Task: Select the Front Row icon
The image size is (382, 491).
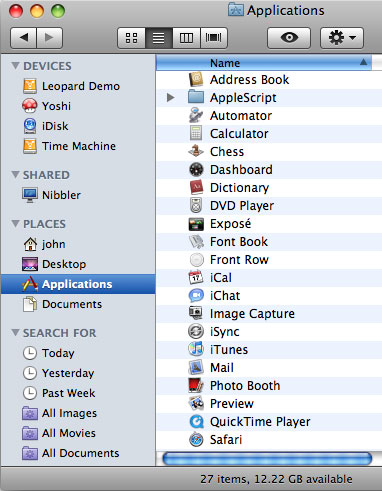Action: (196, 260)
